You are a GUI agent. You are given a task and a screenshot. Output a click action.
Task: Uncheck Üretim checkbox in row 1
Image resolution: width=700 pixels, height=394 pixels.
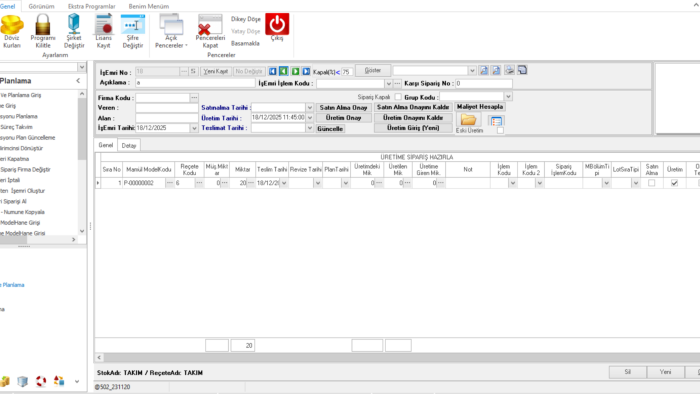click(x=675, y=183)
